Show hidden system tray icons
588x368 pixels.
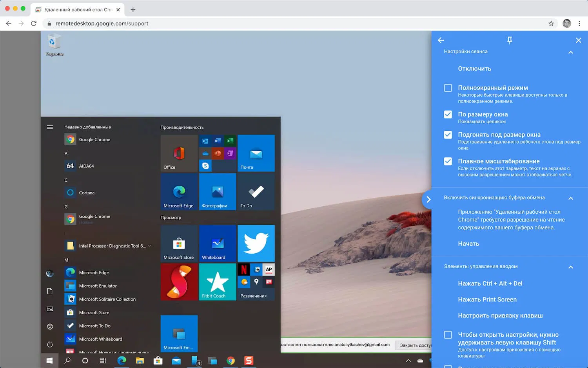(408, 361)
